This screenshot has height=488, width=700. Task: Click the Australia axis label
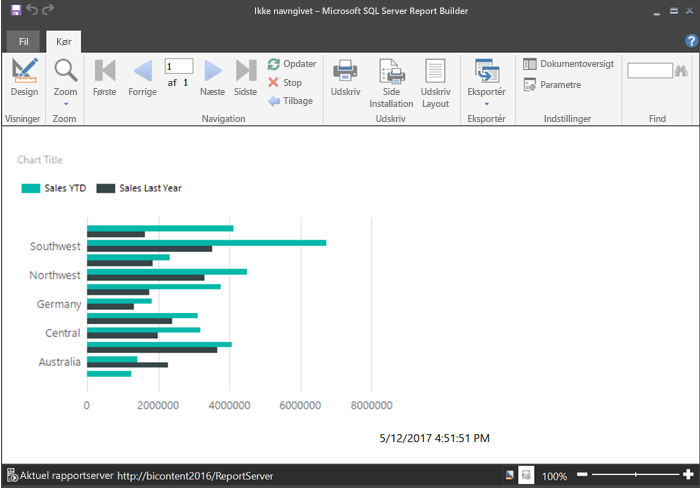[x=59, y=362]
